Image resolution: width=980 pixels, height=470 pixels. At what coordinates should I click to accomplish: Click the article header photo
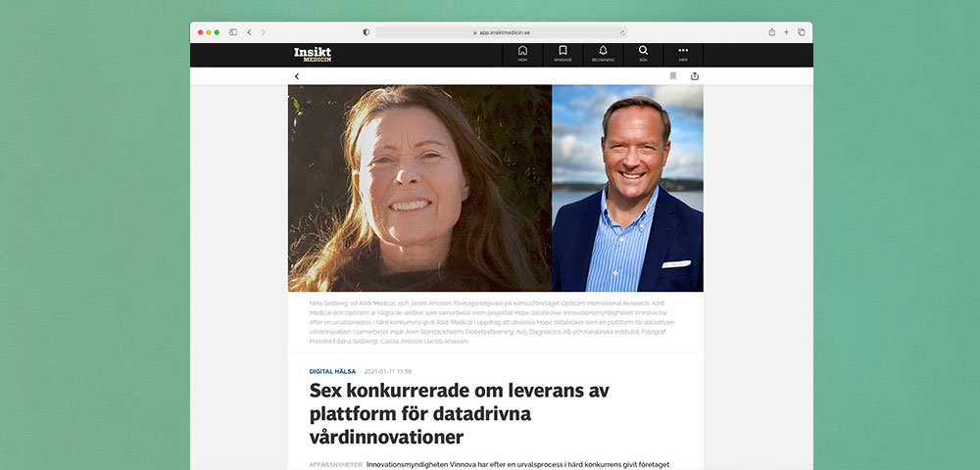pyautogui.click(x=496, y=188)
